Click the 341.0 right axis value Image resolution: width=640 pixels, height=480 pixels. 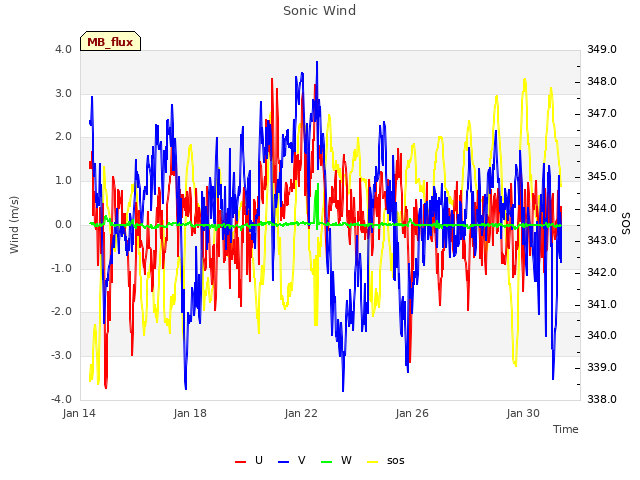pos(602,304)
